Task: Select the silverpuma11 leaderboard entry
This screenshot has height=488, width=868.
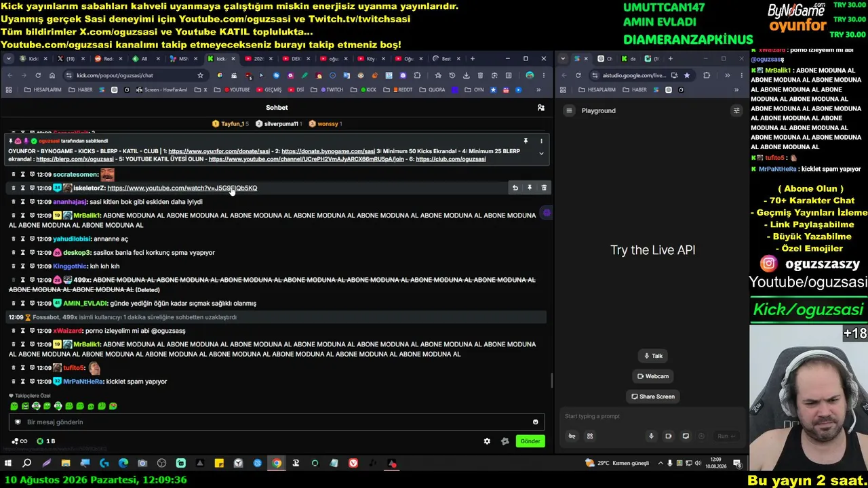Action: [279, 124]
